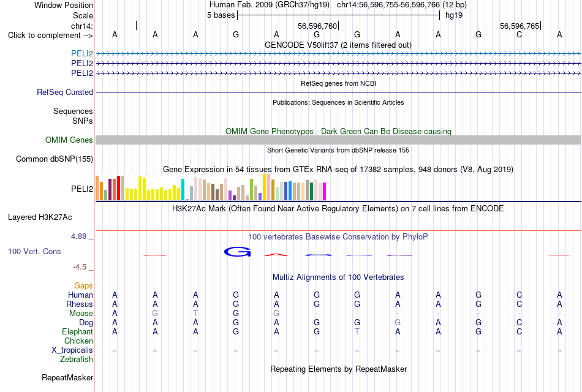The width and height of the screenshot is (582, 392).
Task: Click the faded T in Mouse row
Action: click(x=195, y=314)
